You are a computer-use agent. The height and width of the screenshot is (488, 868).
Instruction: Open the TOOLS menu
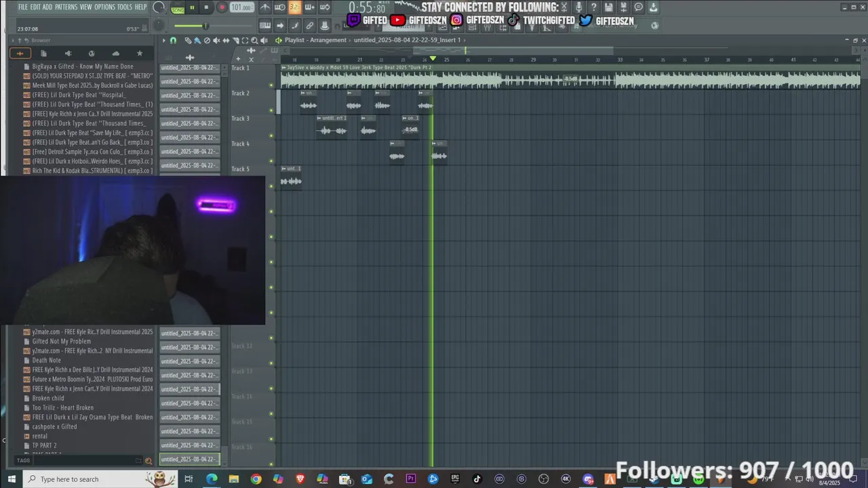pos(125,7)
